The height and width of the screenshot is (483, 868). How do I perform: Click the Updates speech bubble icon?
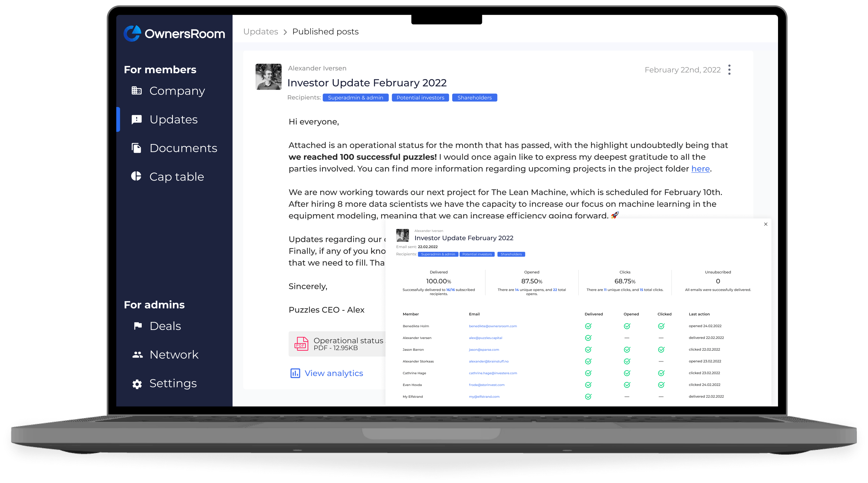pyautogui.click(x=136, y=120)
